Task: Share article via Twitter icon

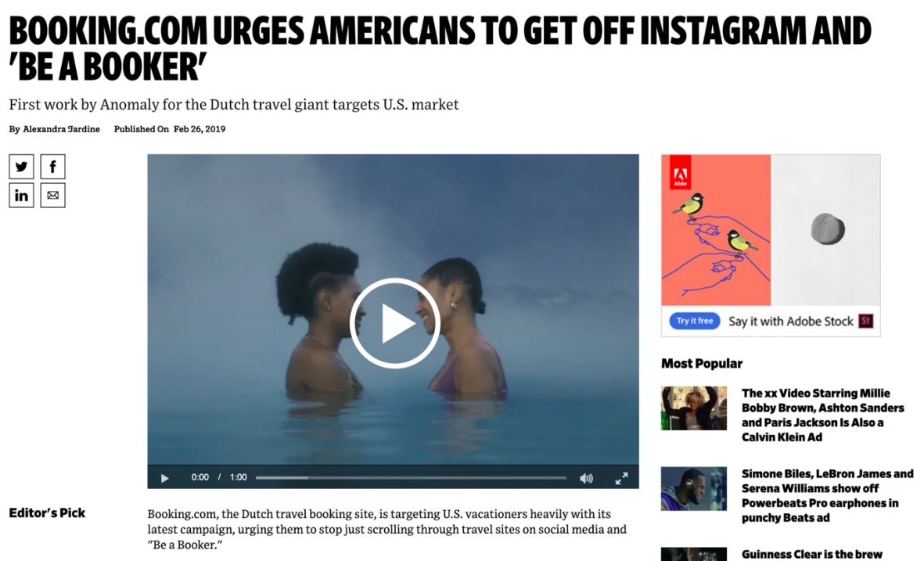Action: click(21, 167)
